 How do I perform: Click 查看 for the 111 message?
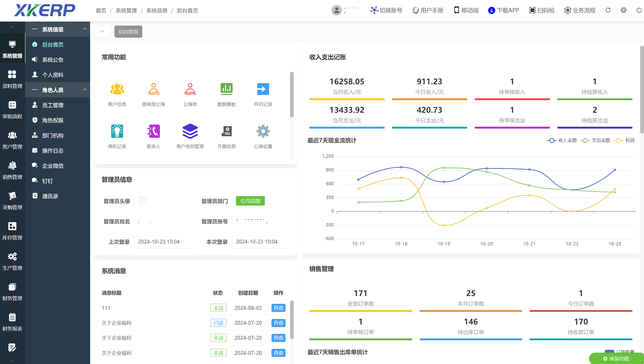point(278,308)
